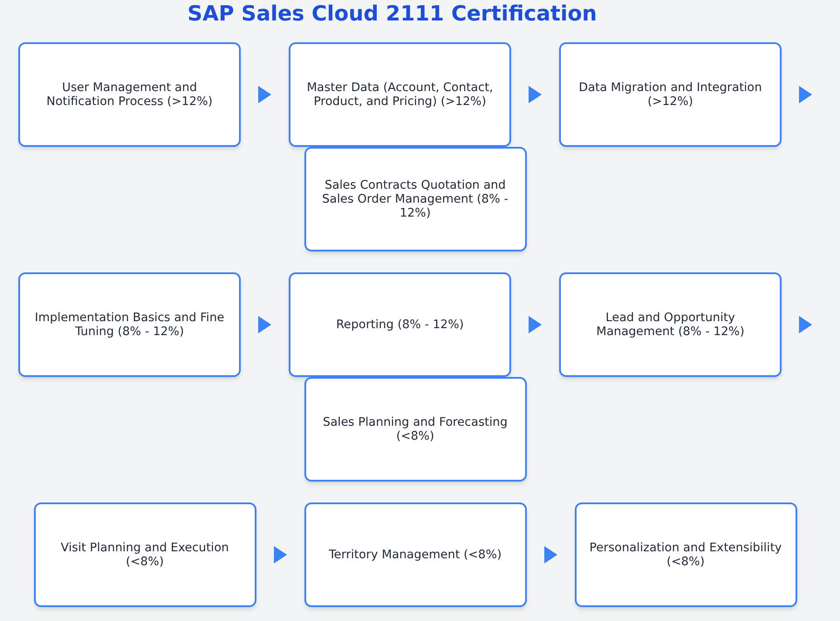Open the Reporting (8% - 12%) box

(400, 325)
